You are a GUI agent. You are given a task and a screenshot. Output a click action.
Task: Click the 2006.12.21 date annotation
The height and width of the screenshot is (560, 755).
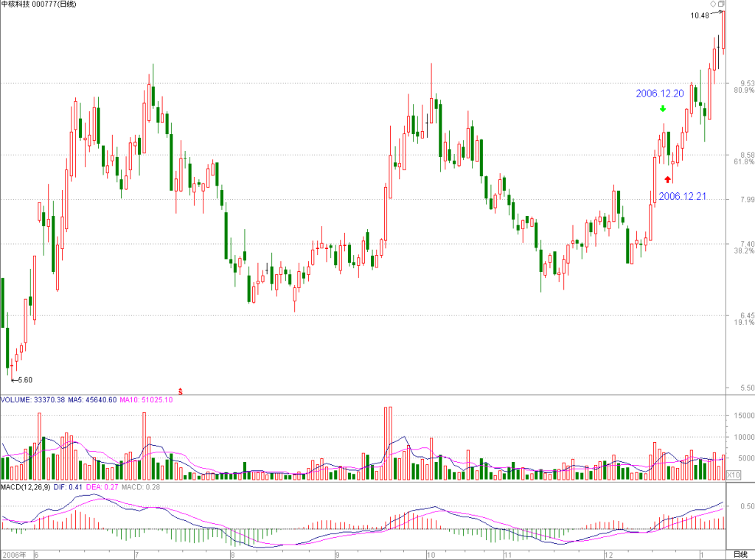(682, 196)
